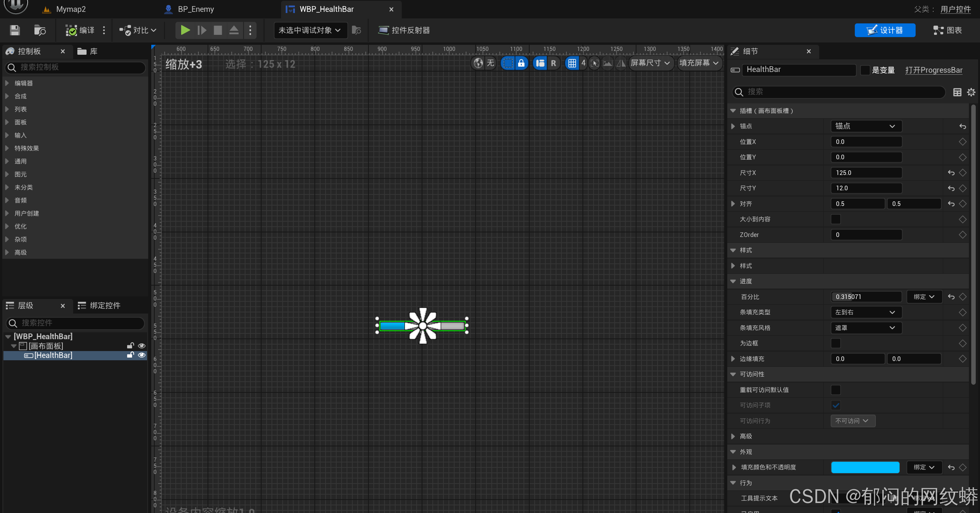Toggle the grid snapping icon in viewport
This screenshot has width=980, height=513.
[x=572, y=63]
